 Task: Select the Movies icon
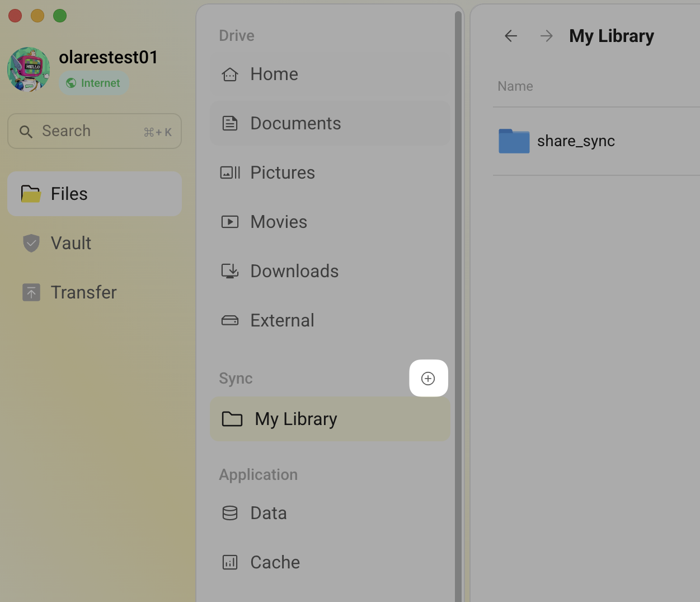point(229,221)
